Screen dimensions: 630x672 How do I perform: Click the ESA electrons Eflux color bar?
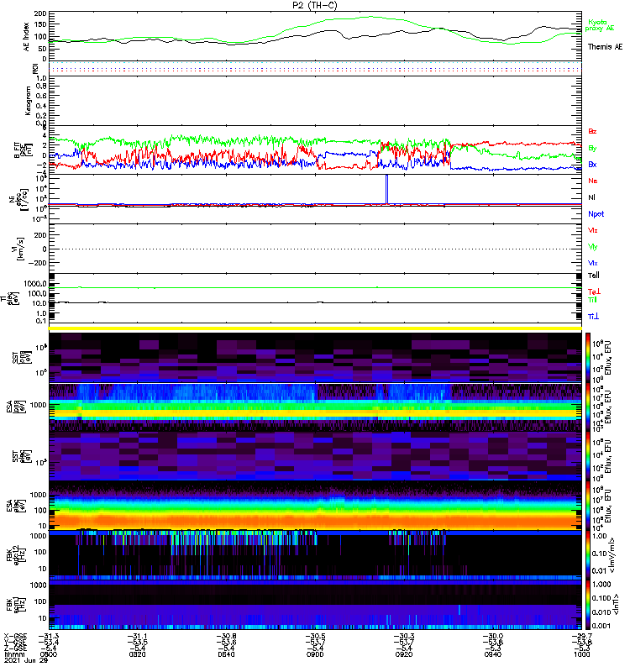[x=588, y=505]
